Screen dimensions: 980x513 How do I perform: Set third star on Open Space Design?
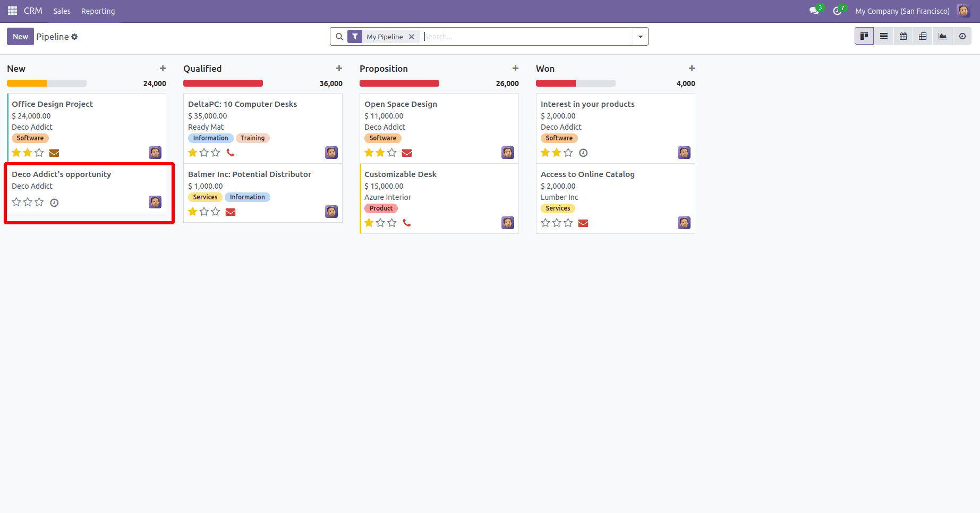tap(392, 153)
